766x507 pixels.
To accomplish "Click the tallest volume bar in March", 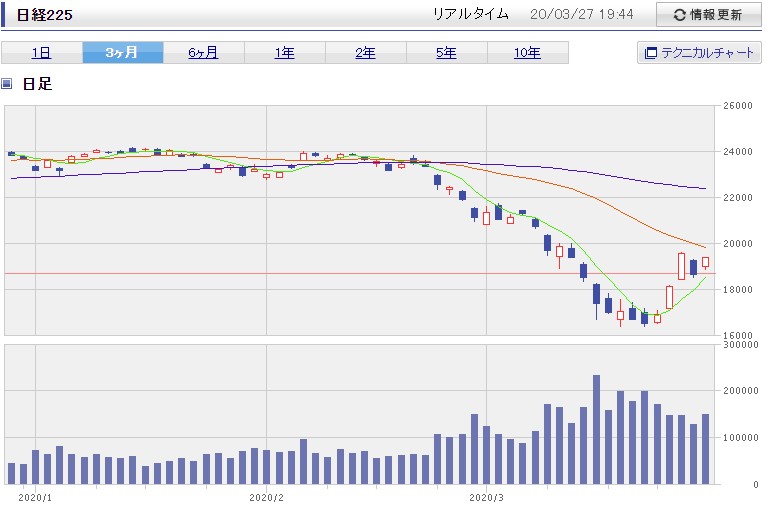I will pyautogui.click(x=596, y=430).
